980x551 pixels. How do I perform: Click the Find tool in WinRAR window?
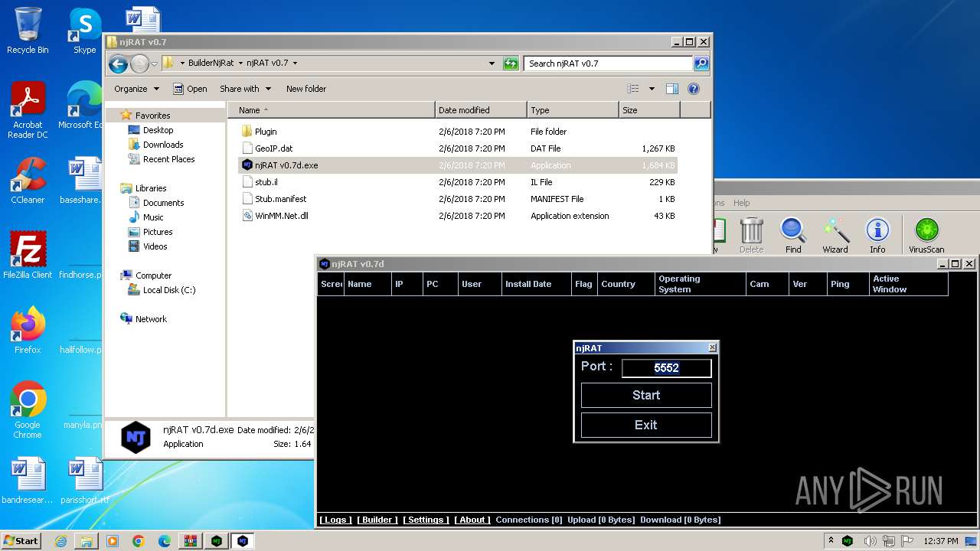click(793, 235)
